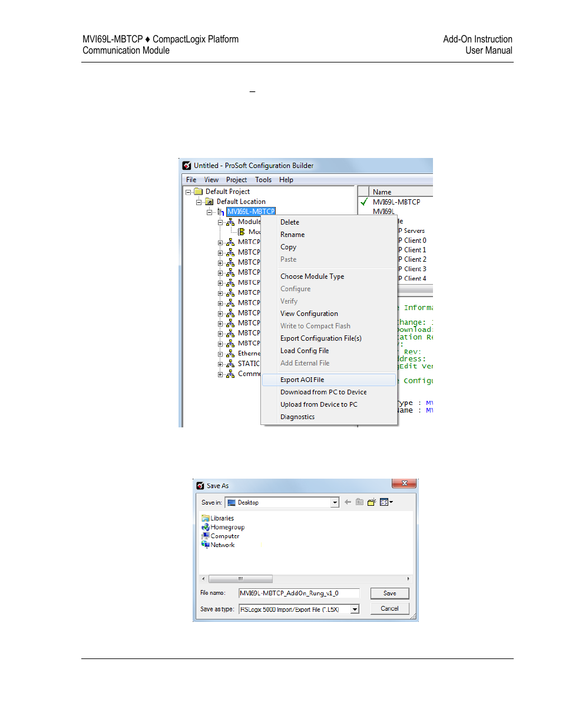Click the Save button
Screen dimensions: 562x728
click(389, 593)
